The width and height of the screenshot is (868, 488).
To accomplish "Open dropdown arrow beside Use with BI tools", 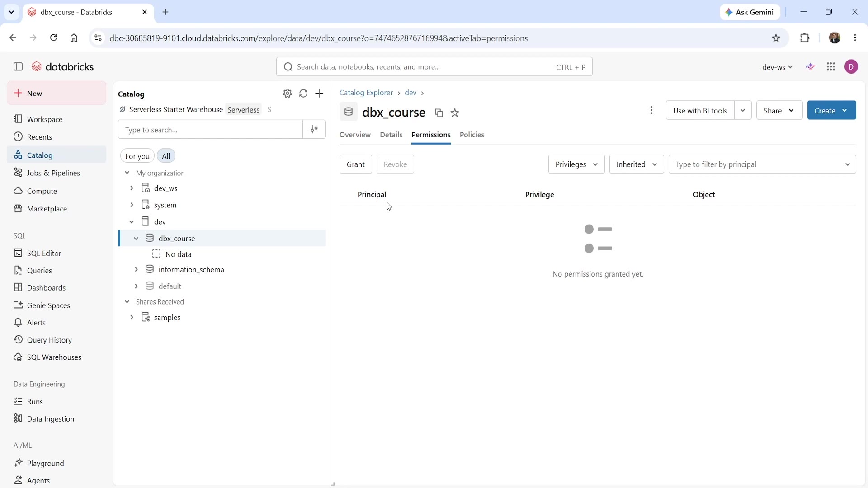I will click(743, 110).
